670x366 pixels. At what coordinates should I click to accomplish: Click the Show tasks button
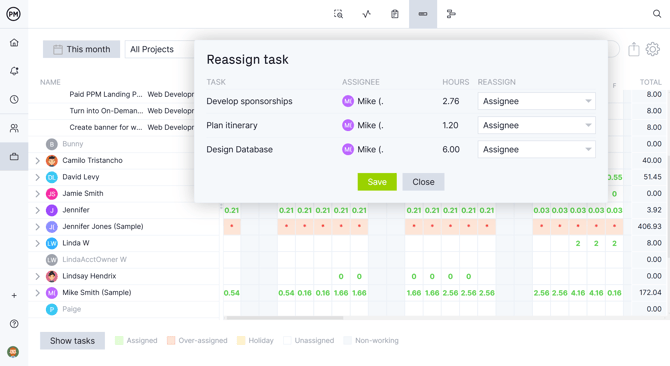(72, 341)
